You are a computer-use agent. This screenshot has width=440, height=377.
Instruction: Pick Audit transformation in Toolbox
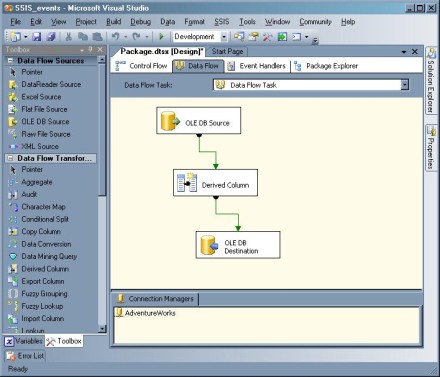(x=29, y=194)
